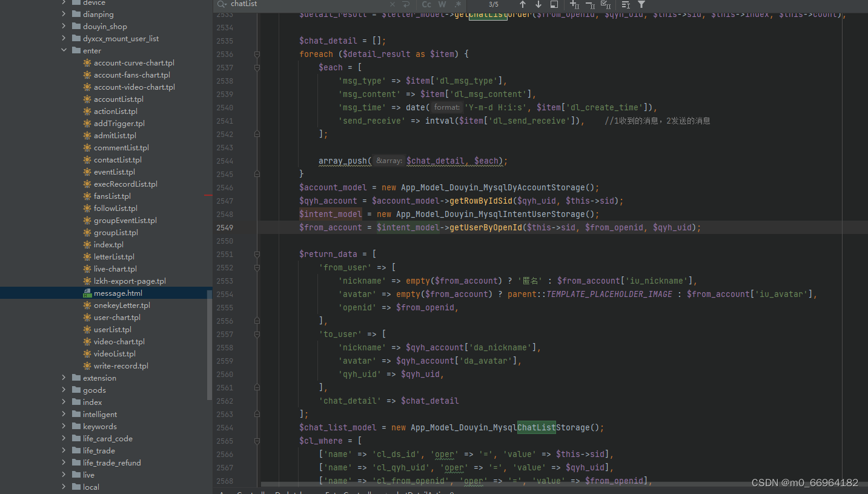The width and height of the screenshot is (868, 494).
Task: Open userList.tpl in the tree
Action: 113,330
